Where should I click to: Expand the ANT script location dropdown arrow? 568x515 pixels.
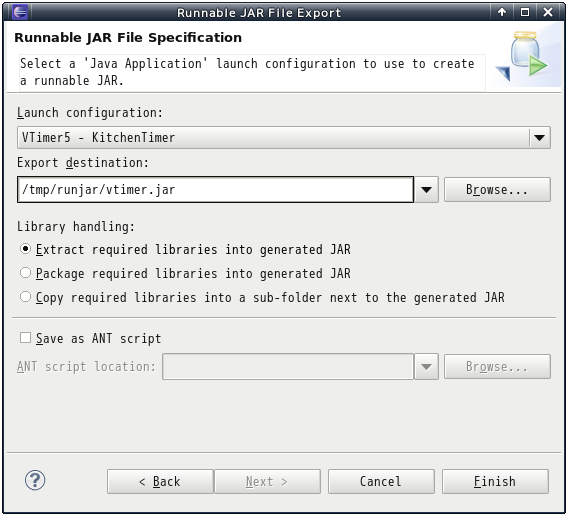[426, 367]
